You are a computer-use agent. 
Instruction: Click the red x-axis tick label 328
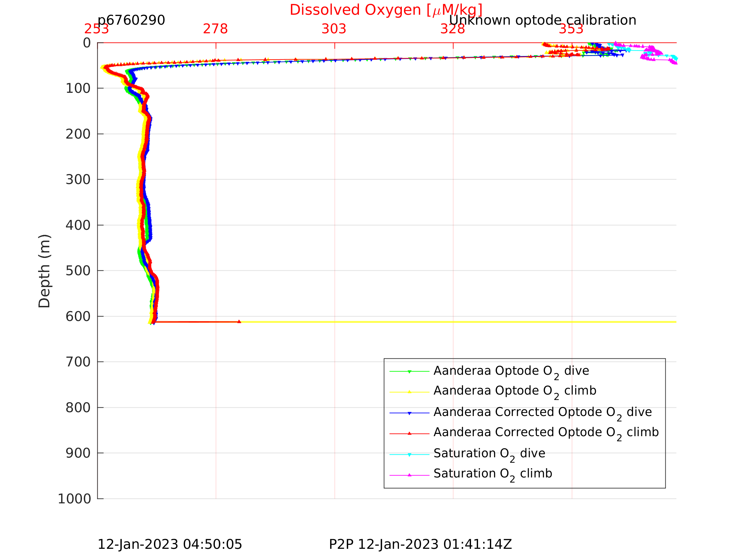[x=452, y=29]
